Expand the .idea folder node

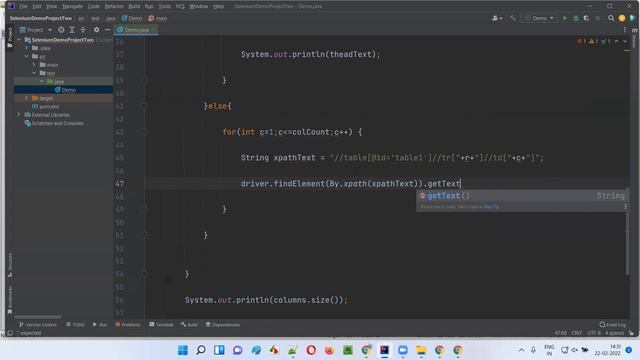coord(27,48)
